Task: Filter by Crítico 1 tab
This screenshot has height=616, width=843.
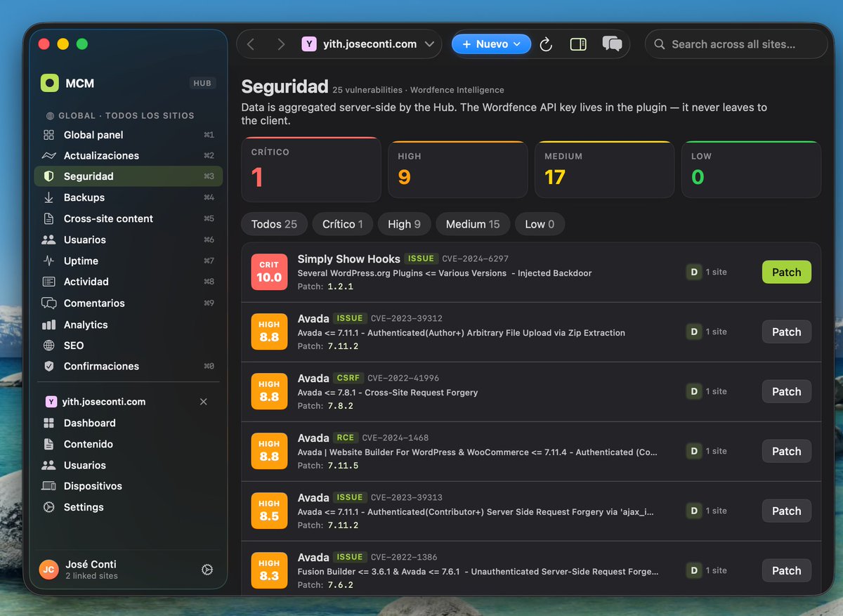Action: tap(343, 224)
